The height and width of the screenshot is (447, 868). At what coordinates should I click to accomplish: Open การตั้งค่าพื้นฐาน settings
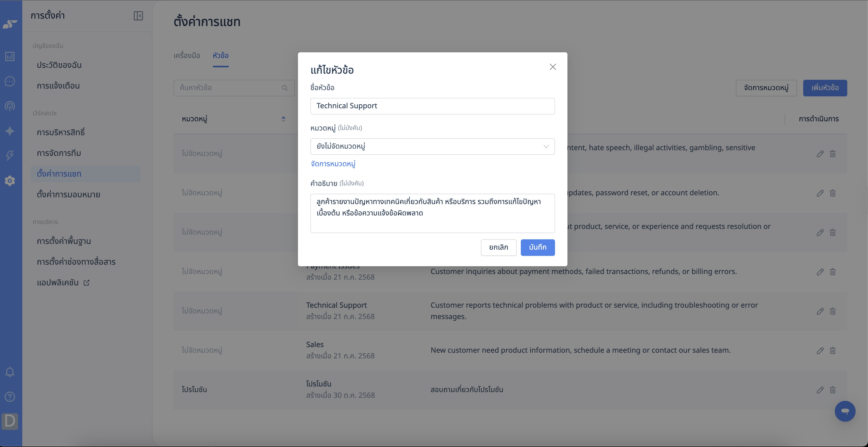[64, 241]
